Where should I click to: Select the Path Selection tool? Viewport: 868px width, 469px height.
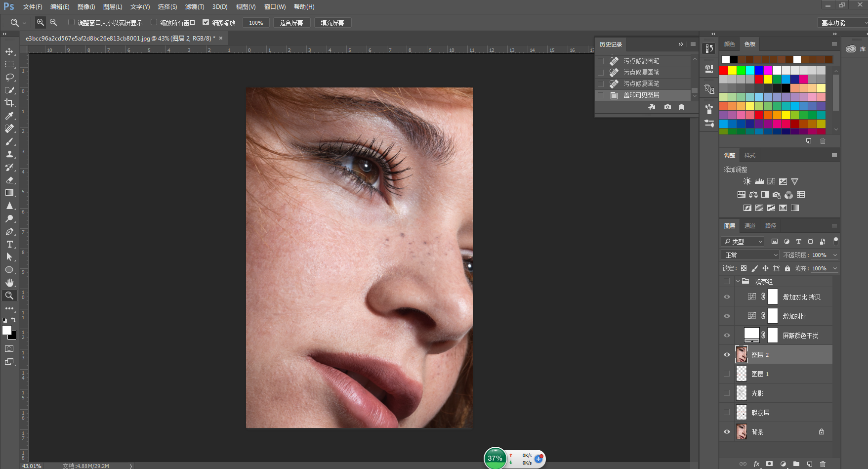tap(9, 257)
